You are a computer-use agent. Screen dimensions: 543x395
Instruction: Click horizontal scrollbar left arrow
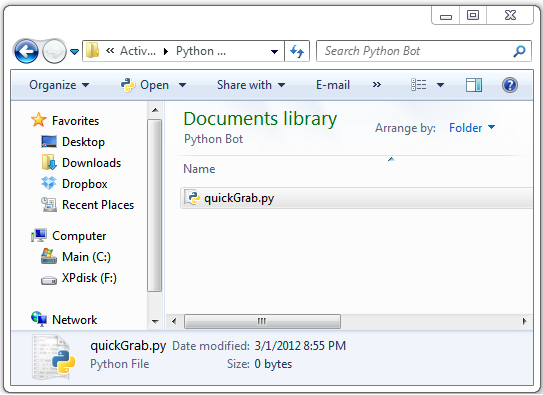[x=174, y=321]
